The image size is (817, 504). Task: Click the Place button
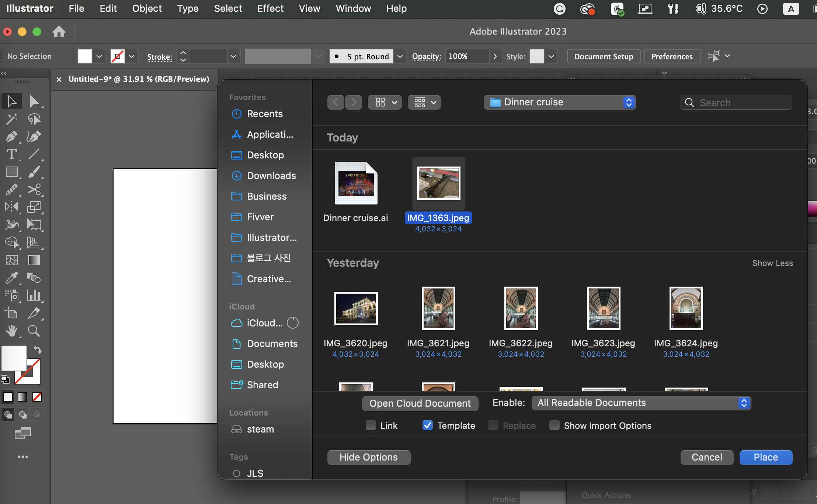pos(766,457)
